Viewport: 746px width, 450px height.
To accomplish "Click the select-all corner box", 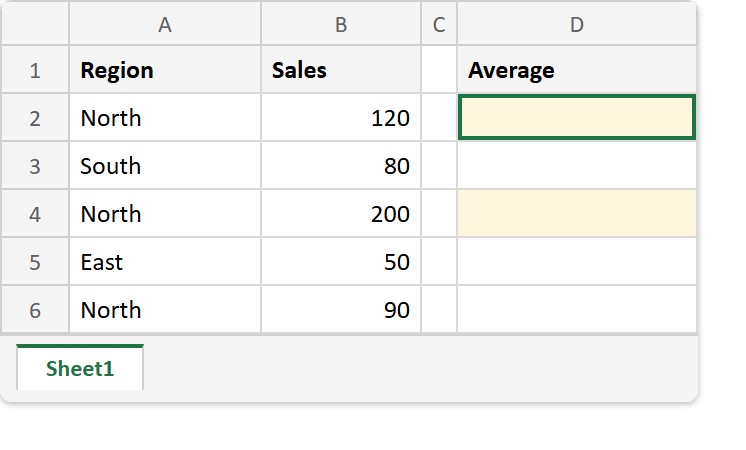I will point(35,24).
